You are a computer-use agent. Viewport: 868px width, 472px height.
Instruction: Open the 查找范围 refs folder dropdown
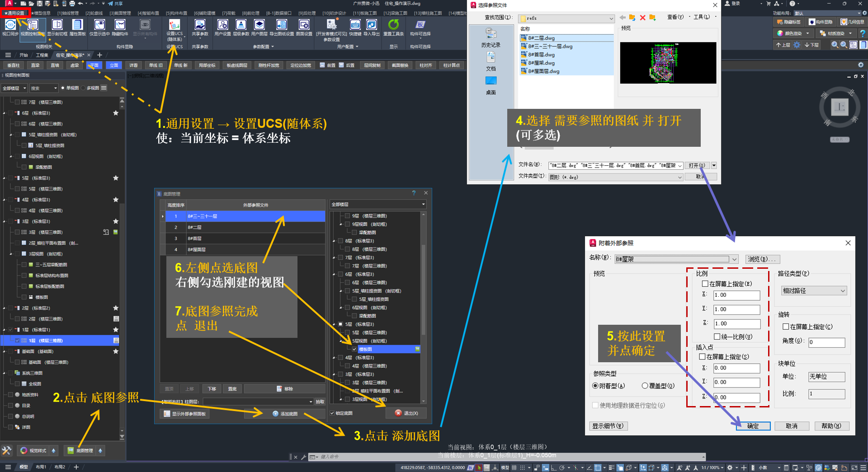(x=566, y=19)
